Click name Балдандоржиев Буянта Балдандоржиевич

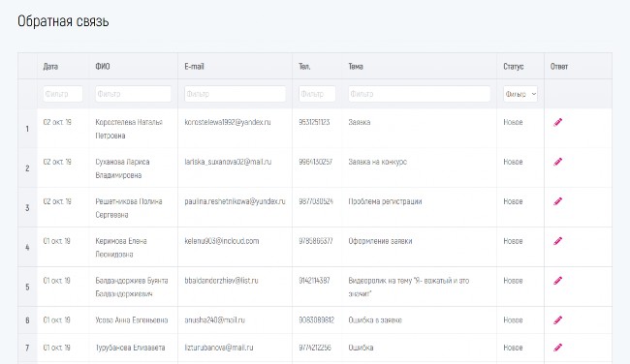pyautogui.click(x=132, y=287)
